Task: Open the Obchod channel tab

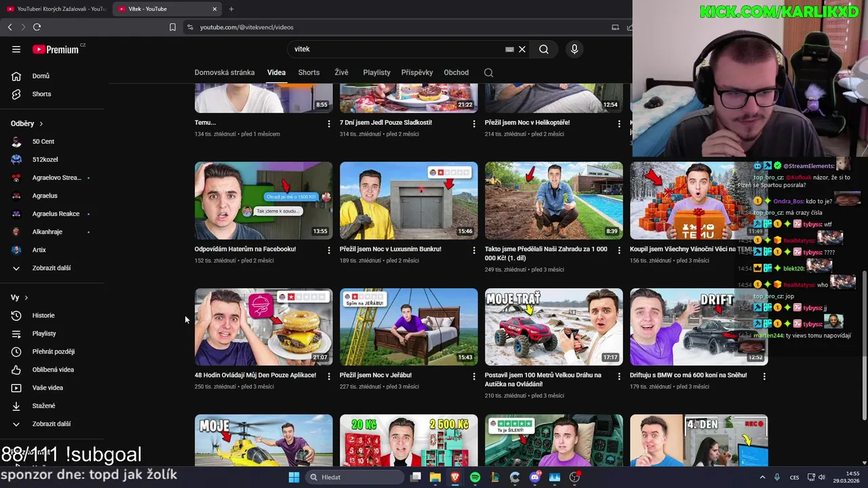Action: click(456, 73)
